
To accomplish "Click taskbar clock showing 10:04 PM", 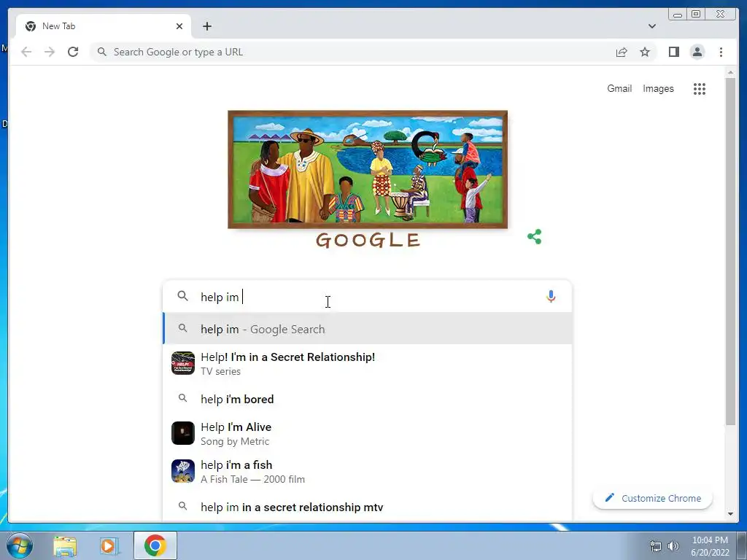I will pyautogui.click(x=710, y=546).
